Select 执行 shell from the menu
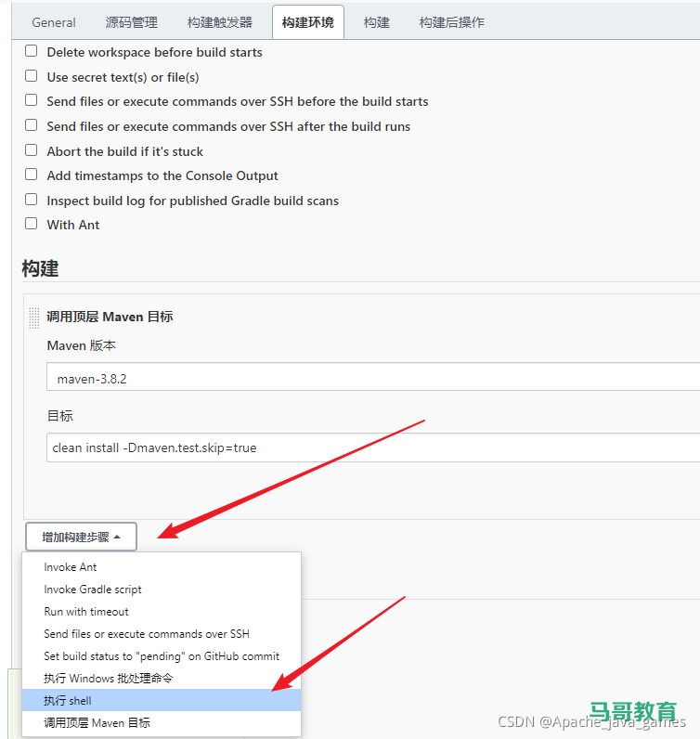Screen dimensions: 700x739 click(162, 700)
